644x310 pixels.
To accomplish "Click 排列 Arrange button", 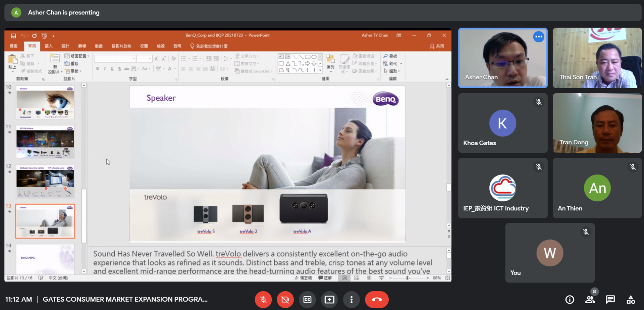I will point(330,62).
